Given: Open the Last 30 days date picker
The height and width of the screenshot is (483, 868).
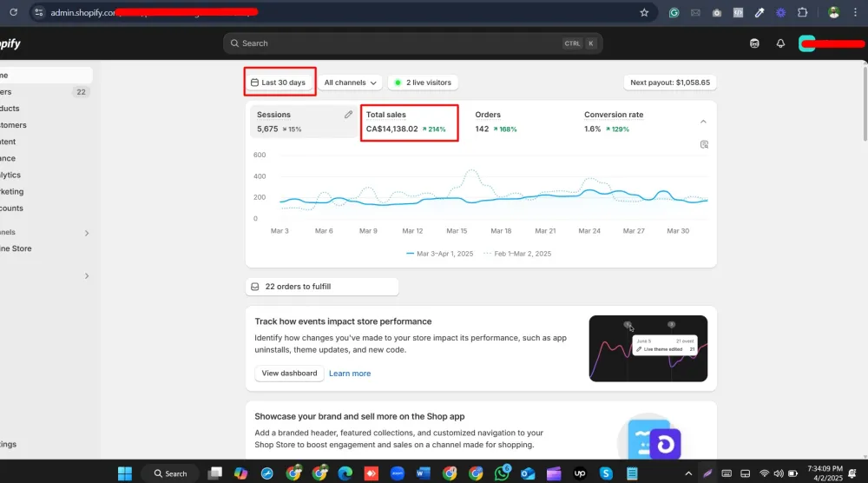Looking at the screenshot, I should point(279,83).
